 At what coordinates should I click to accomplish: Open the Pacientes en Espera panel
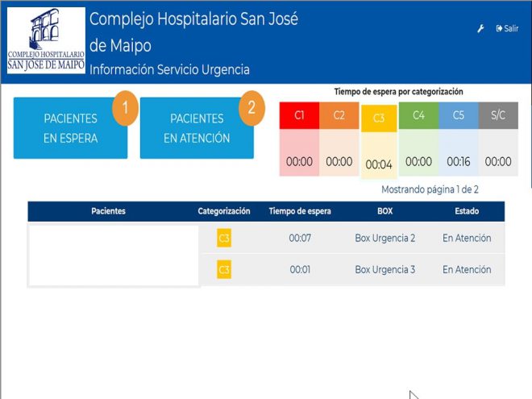pos(70,128)
